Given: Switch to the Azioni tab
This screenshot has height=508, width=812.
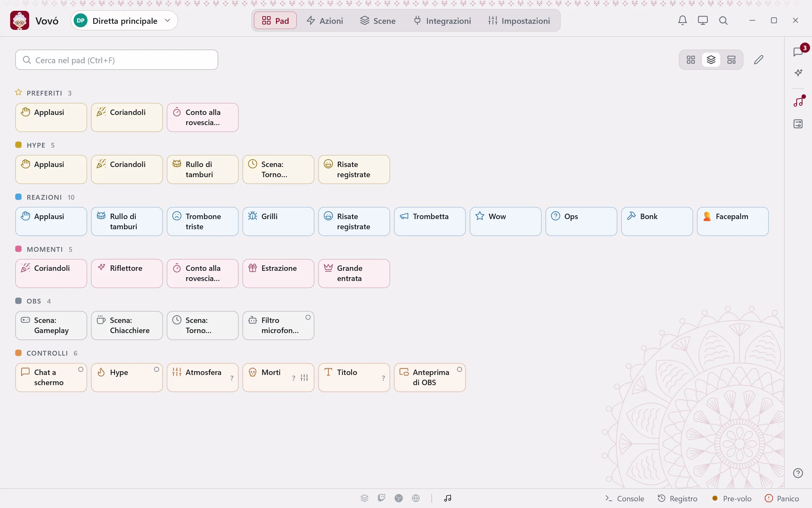Looking at the screenshot, I should tap(325, 21).
